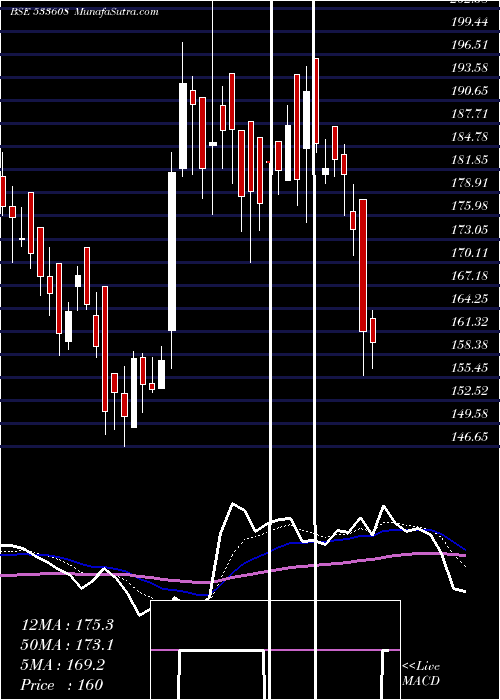Click the 193.58 price axis label
This screenshot has width=500, height=700.
pyautogui.click(x=469, y=68)
